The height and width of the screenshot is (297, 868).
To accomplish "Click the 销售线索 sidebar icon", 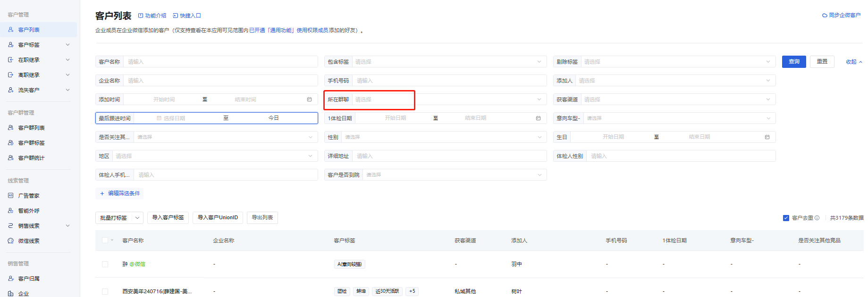I will pyautogui.click(x=11, y=226).
